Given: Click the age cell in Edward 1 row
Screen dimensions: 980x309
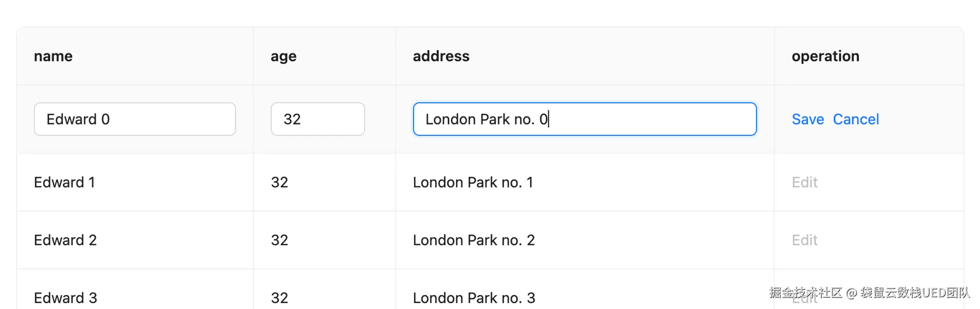Looking at the screenshot, I should [279, 182].
